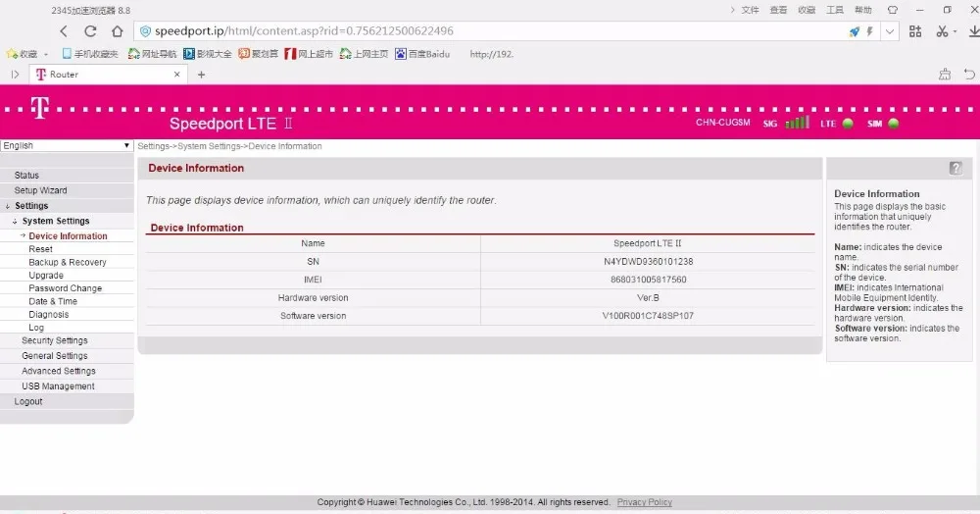The height and width of the screenshot is (514, 980).
Task: Open the browser Help menu (帮助)
Action: [863, 10]
